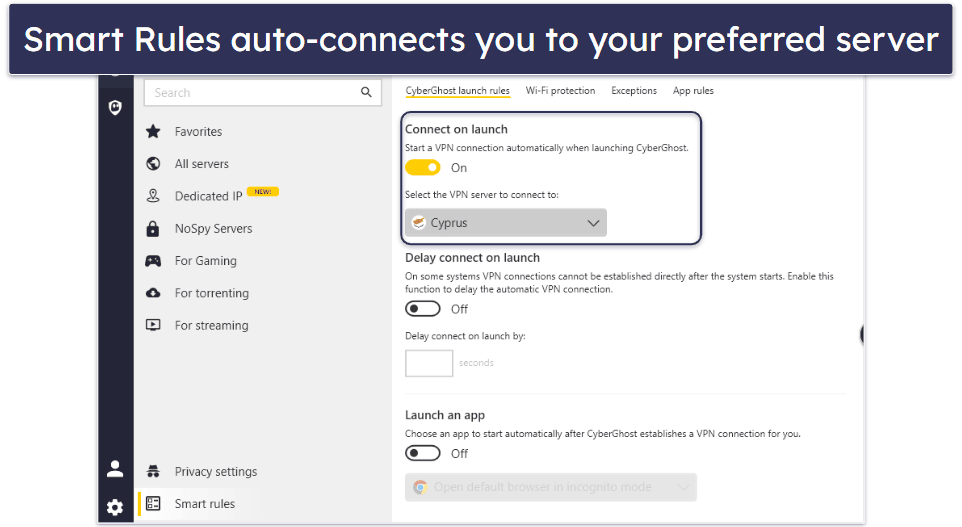Expand the server list dropdown chevron

click(593, 223)
